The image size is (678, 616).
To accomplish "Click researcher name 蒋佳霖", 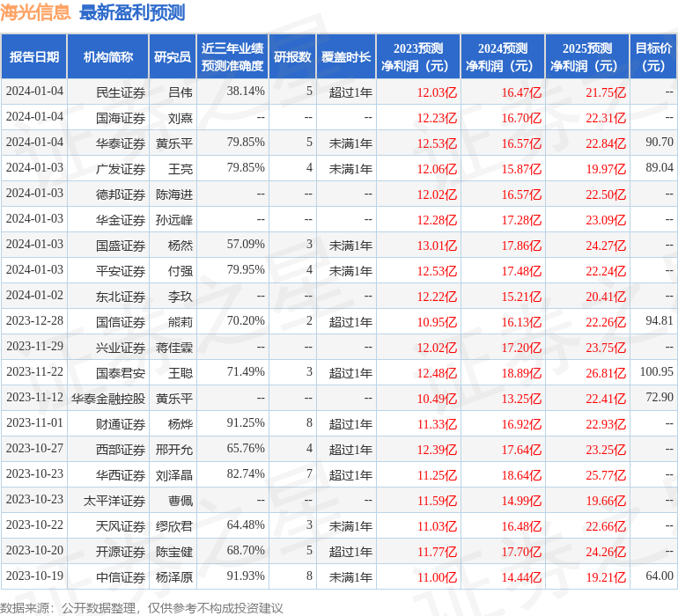I will (174, 347).
